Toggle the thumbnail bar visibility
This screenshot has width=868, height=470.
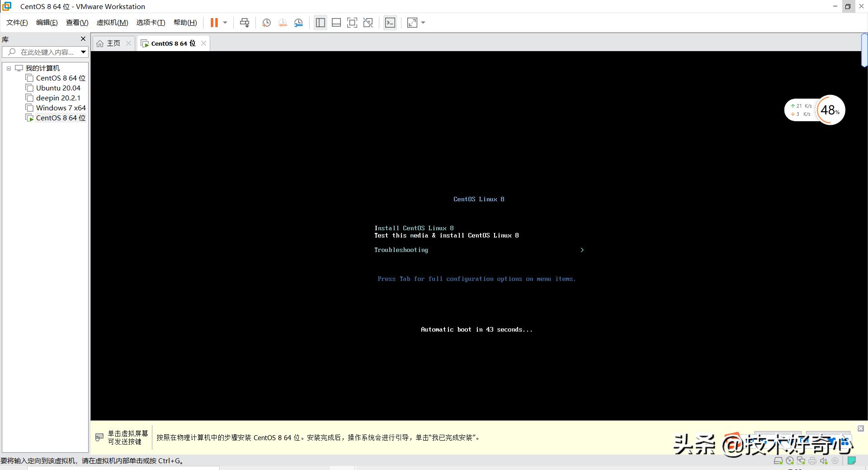tap(336, 23)
